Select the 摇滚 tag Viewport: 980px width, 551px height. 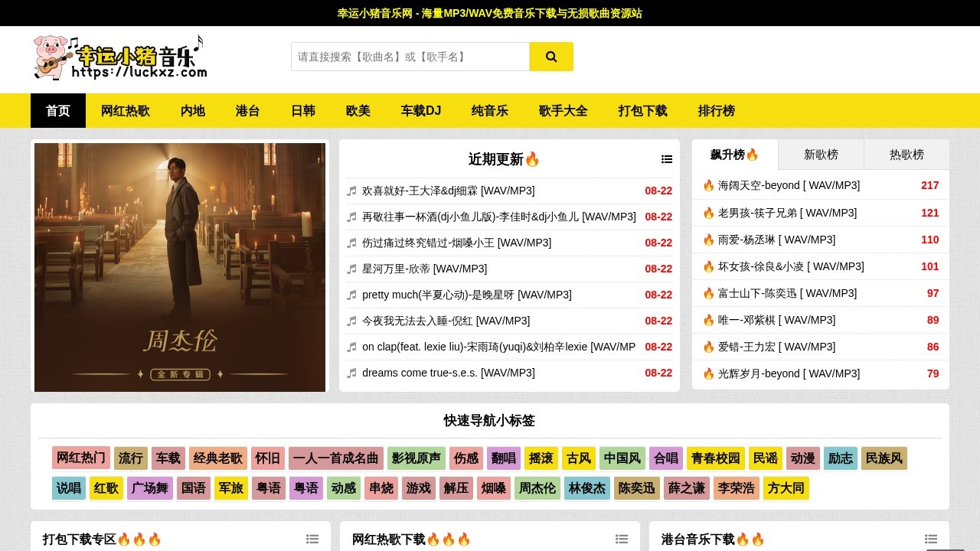(x=541, y=458)
